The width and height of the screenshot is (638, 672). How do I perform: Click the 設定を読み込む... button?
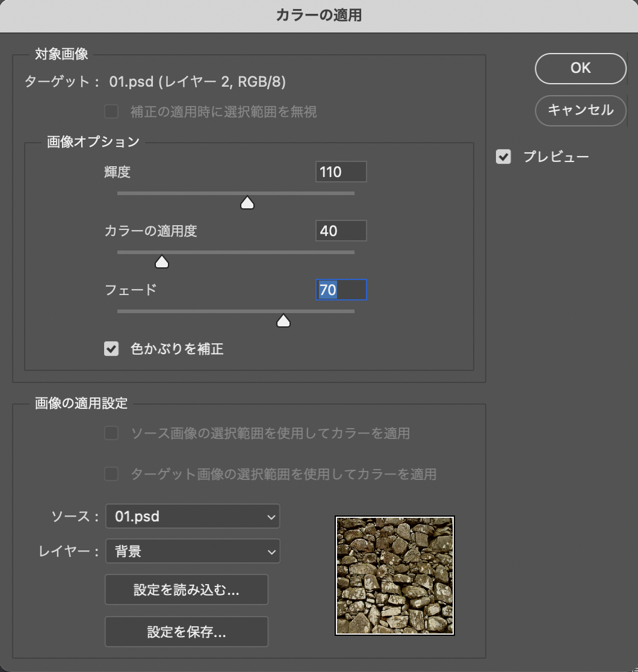click(187, 590)
